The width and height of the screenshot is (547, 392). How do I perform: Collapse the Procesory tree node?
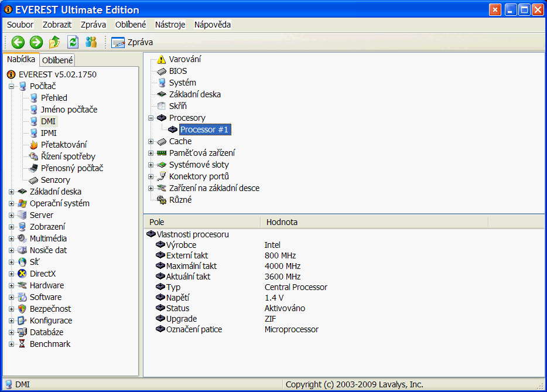(x=151, y=118)
